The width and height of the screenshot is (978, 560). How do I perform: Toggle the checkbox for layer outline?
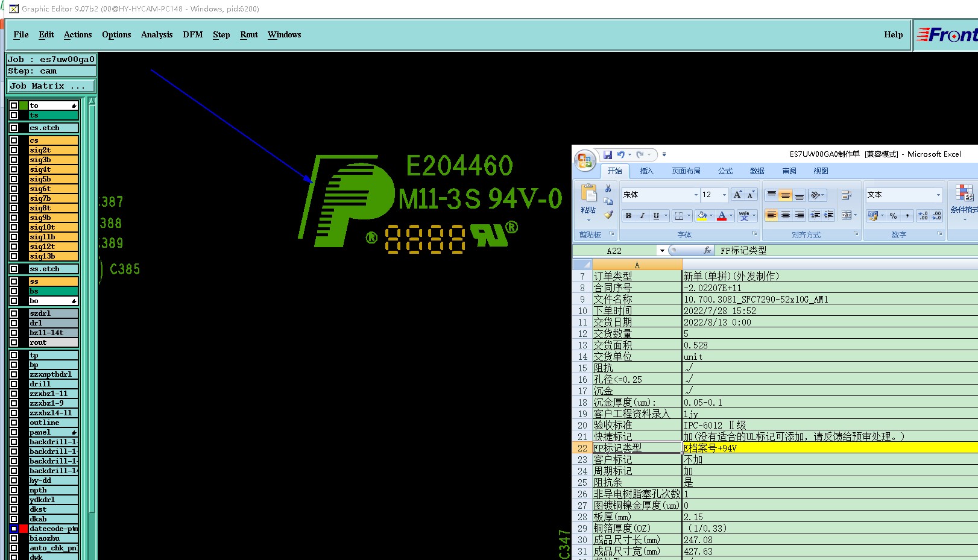pyautogui.click(x=14, y=423)
